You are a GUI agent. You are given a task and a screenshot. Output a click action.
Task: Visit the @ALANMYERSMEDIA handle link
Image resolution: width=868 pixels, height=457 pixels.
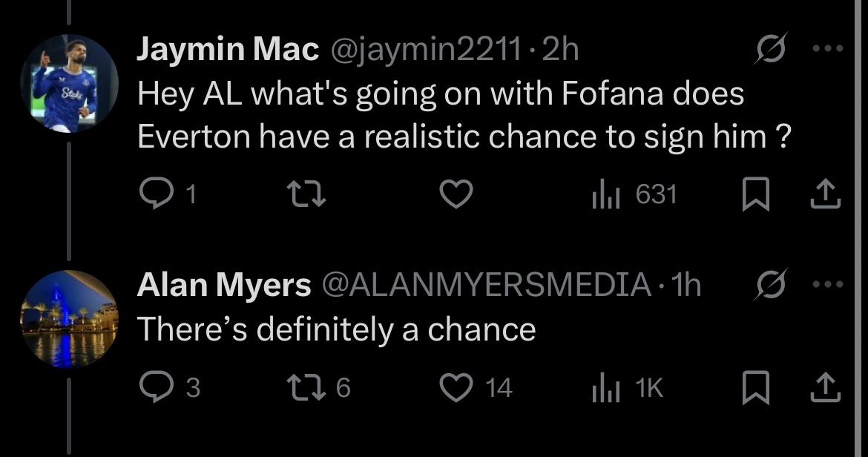click(484, 286)
